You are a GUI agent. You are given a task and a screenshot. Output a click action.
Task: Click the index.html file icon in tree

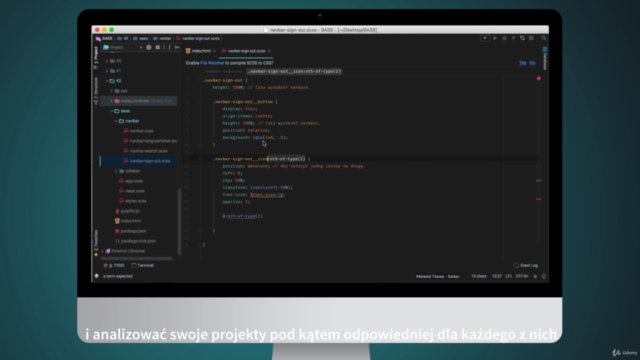click(117, 221)
